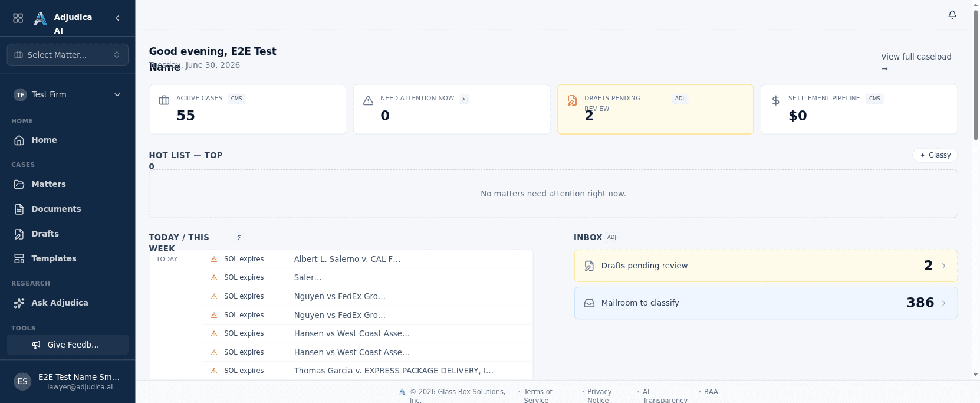Click the Matters folder icon
This screenshot has height=403, width=980.
coord(19,185)
